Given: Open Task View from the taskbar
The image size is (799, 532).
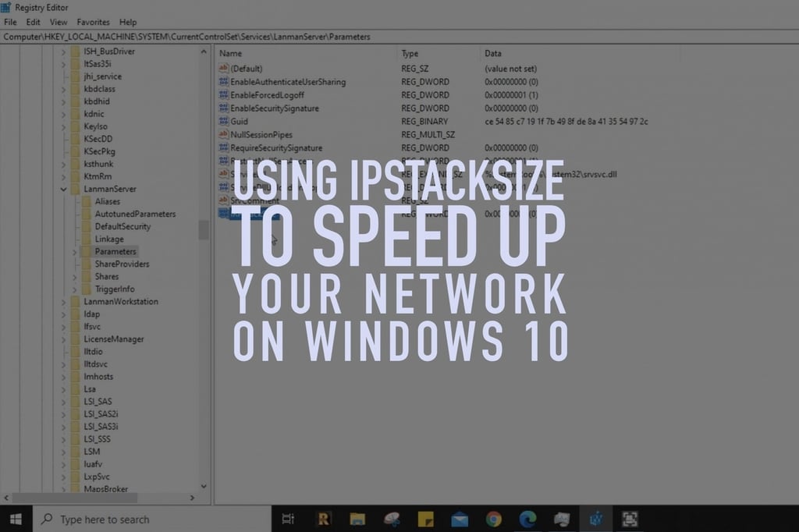Looking at the screenshot, I should [288, 520].
